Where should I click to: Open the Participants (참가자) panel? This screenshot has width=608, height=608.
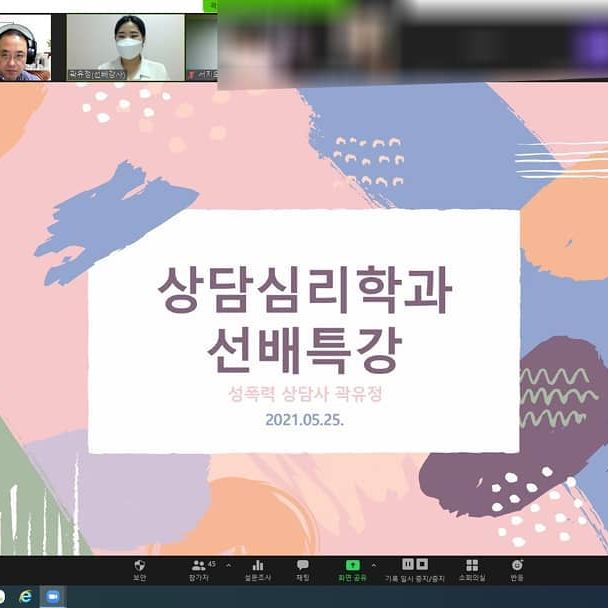pos(199,566)
